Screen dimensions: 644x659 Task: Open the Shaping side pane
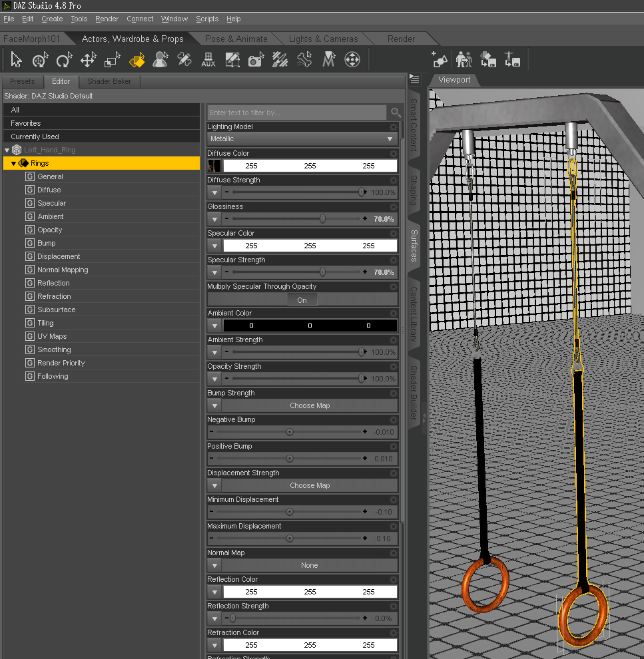tap(414, 190)
